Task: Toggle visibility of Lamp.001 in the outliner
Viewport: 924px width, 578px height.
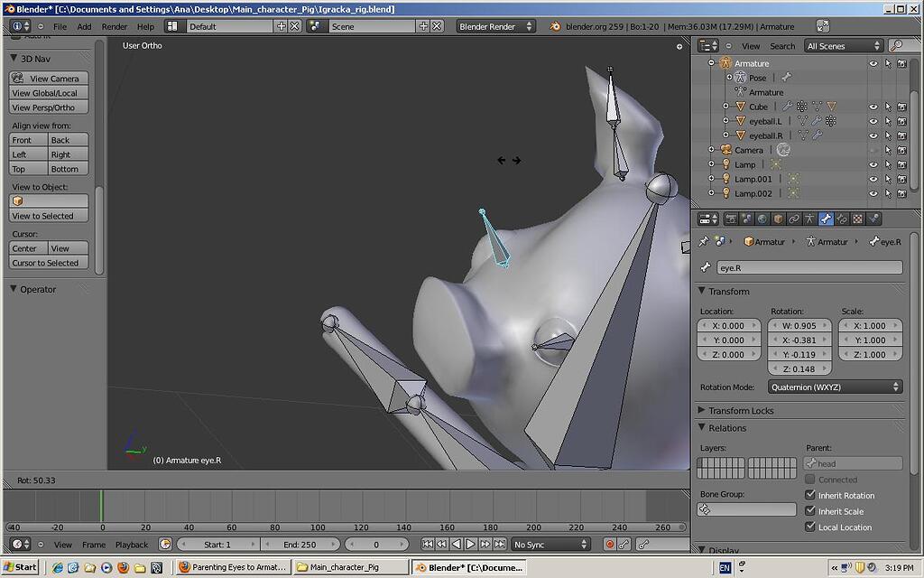Action: point(873,180)
